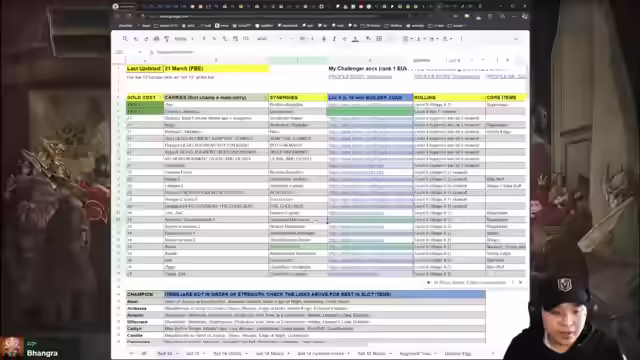Collapse the Sheets menus with toolbar chevron

click(516, 39)
